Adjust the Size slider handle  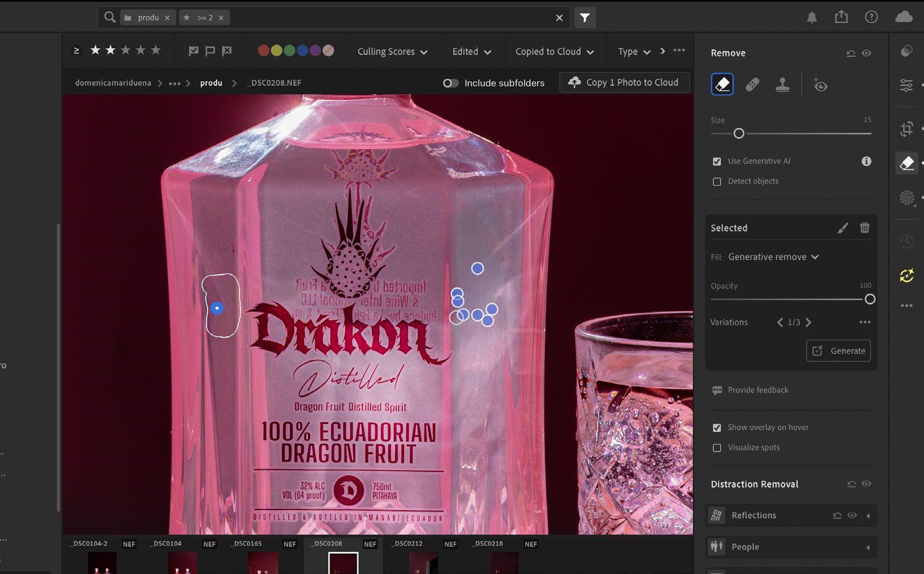[739, 133]
